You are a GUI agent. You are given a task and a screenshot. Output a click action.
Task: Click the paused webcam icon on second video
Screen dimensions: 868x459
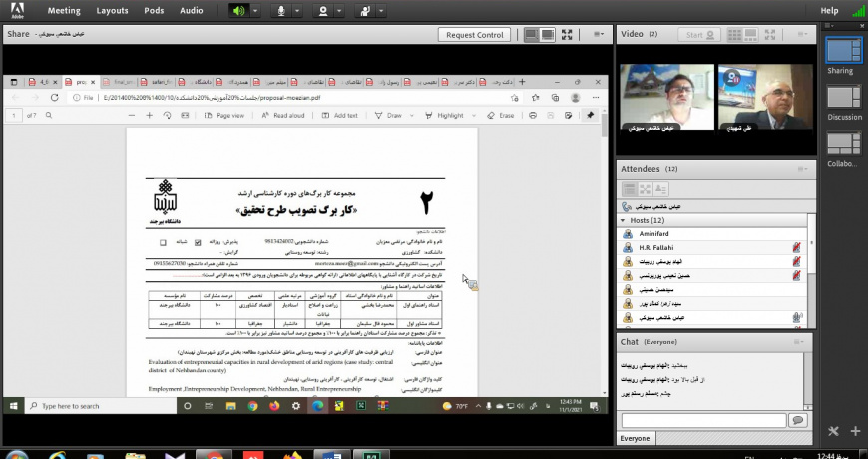734,78
